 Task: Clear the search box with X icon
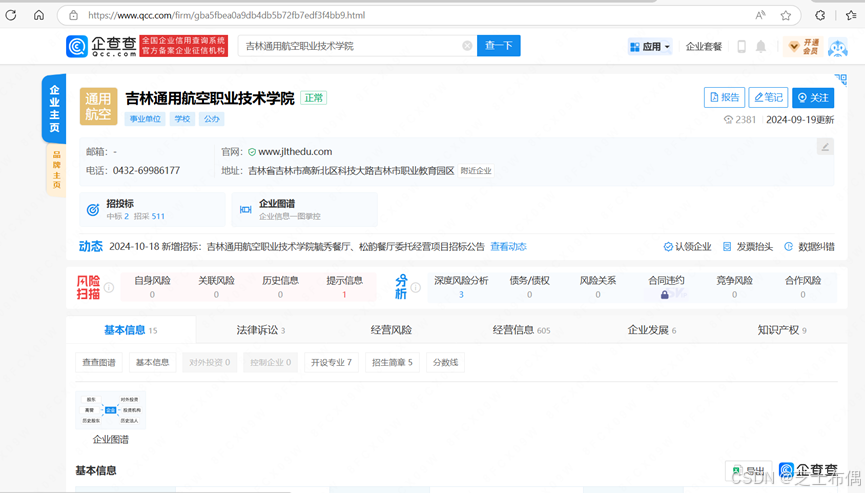coord(467,46)
